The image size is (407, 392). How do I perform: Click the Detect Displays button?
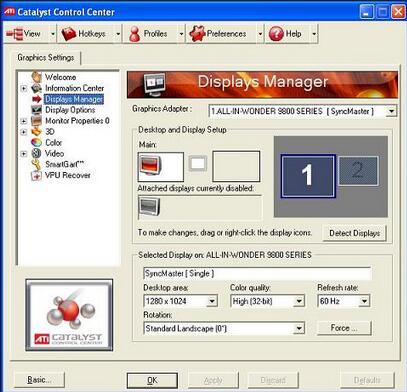point(354,233)
